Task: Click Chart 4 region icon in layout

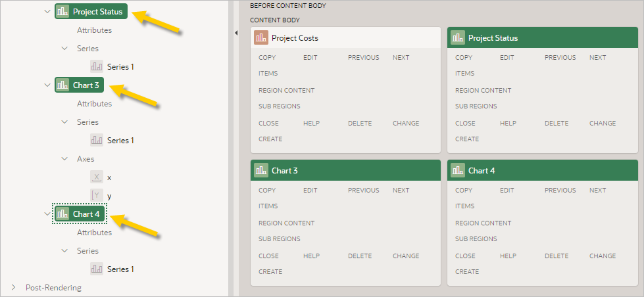Action: pyautogui.click(x=458, y=171)
